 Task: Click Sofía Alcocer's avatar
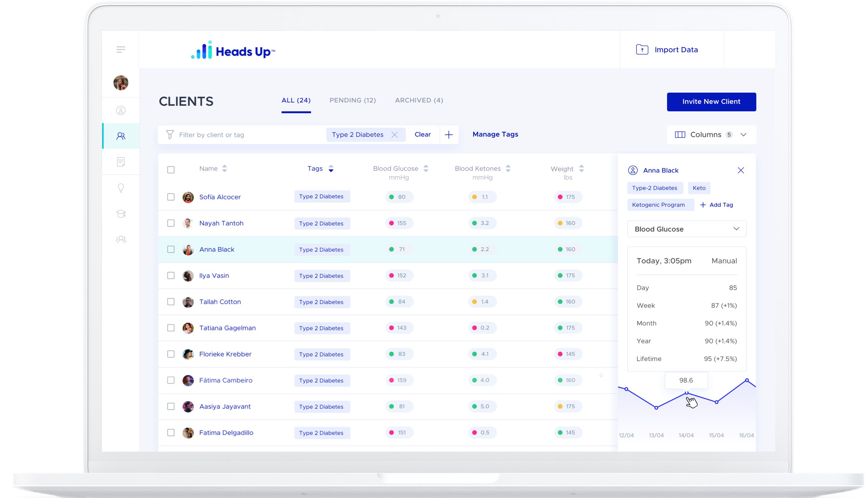pos(188,197)
